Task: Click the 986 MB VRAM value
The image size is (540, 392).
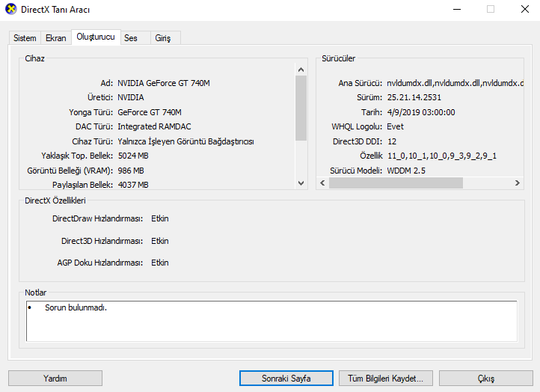Action: pos(131,171)
